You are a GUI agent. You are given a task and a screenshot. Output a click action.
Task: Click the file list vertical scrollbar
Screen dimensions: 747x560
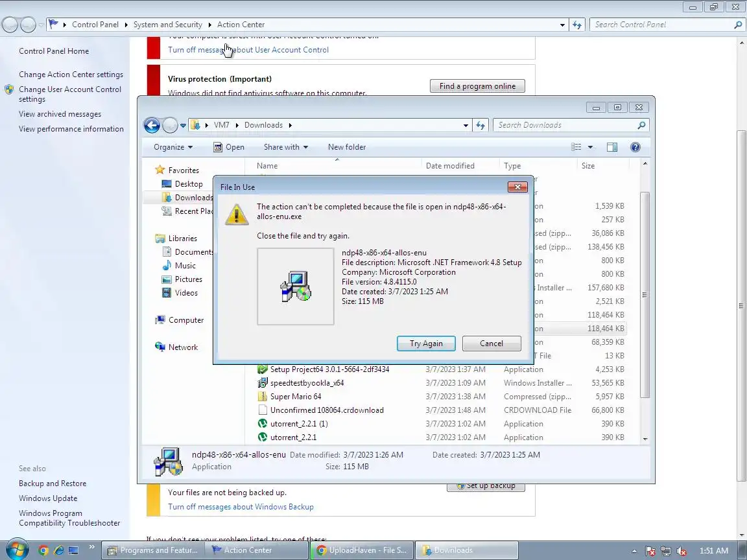pos(645,295)
